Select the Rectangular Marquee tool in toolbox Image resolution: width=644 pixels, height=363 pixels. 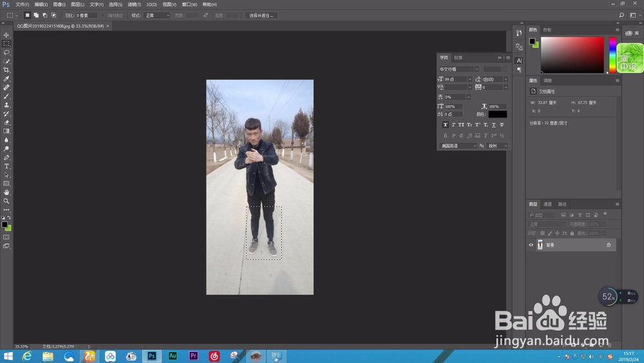point(6,44)
